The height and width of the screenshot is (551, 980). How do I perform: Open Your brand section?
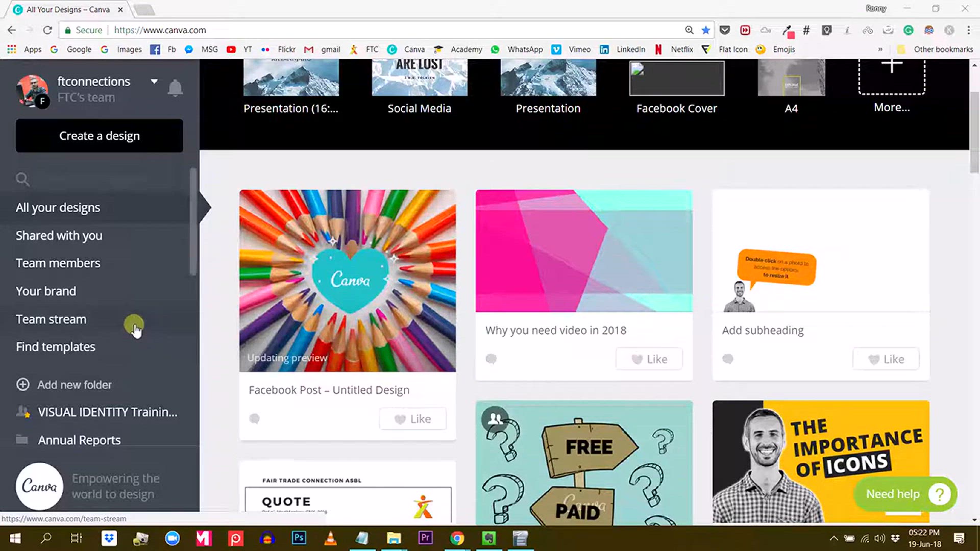[x=46, y=291]
